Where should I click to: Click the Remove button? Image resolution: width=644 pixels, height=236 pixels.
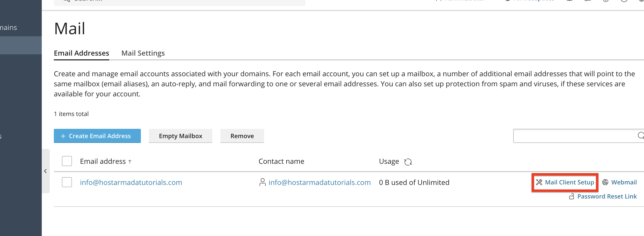point(242,136)
